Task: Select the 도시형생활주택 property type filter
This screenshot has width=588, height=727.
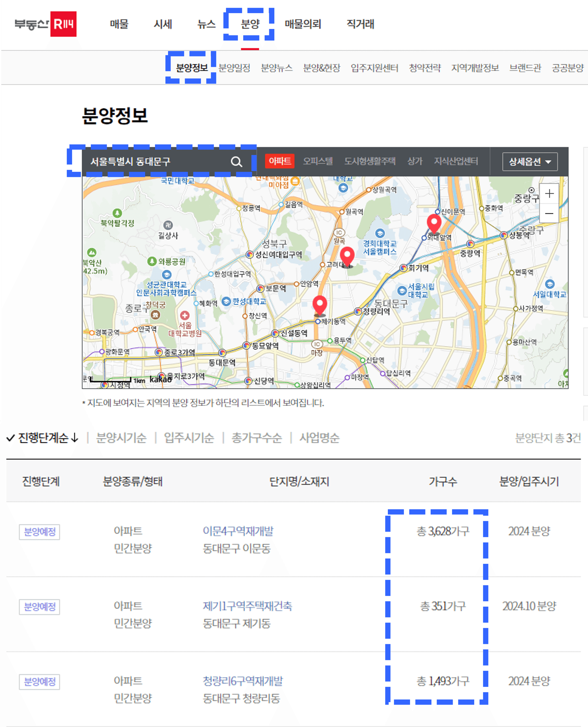Action: 370,161
